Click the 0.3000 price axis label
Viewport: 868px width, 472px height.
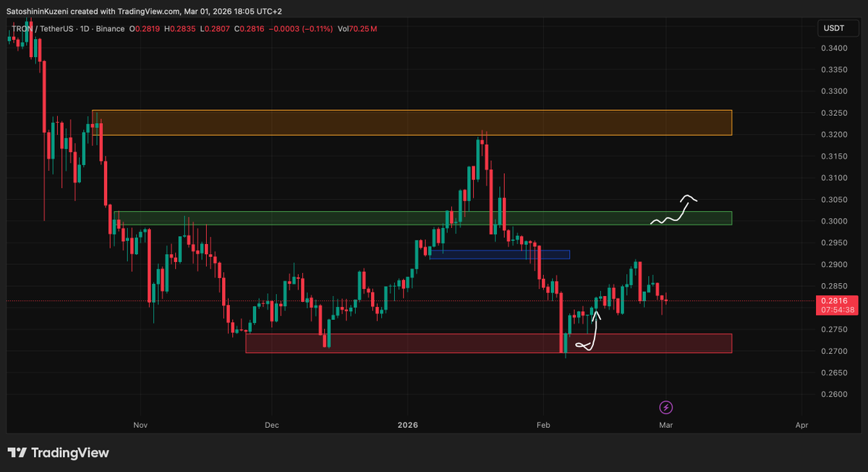(x=833, y=222)
